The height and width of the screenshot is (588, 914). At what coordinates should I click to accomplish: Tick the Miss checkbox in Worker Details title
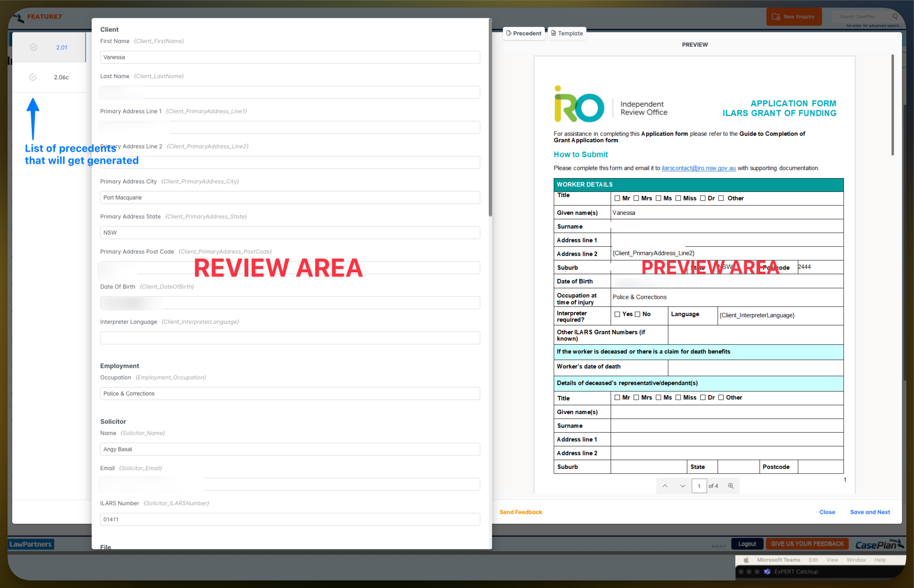coord(678,198)
